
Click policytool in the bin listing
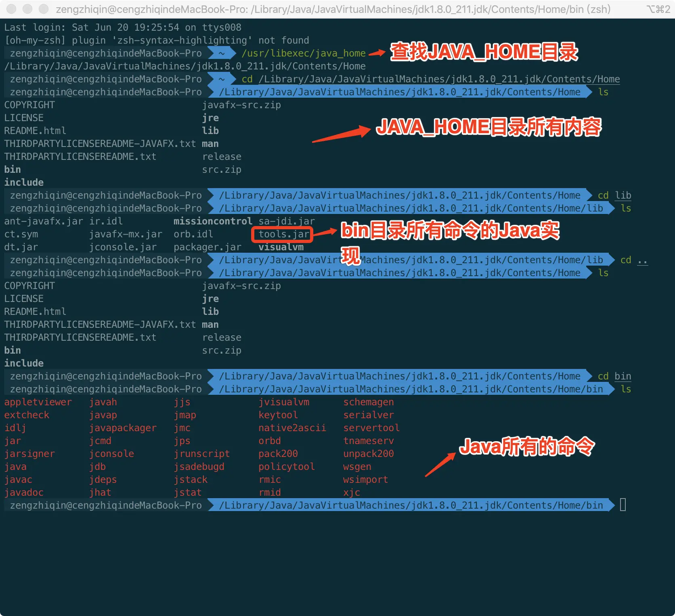287,467
